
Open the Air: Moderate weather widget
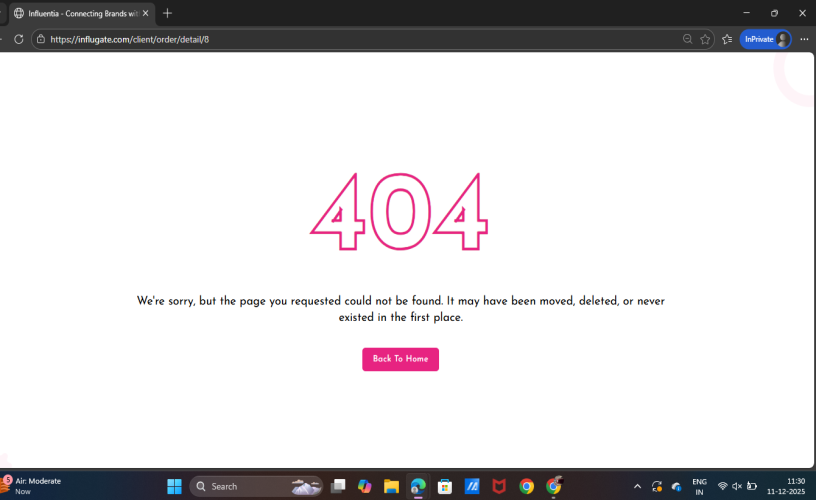point(35,486)
